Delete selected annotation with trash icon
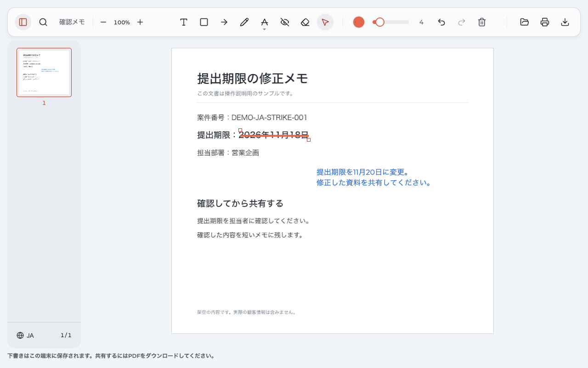The height and width of the screenshot is (368, 588). 482,22
